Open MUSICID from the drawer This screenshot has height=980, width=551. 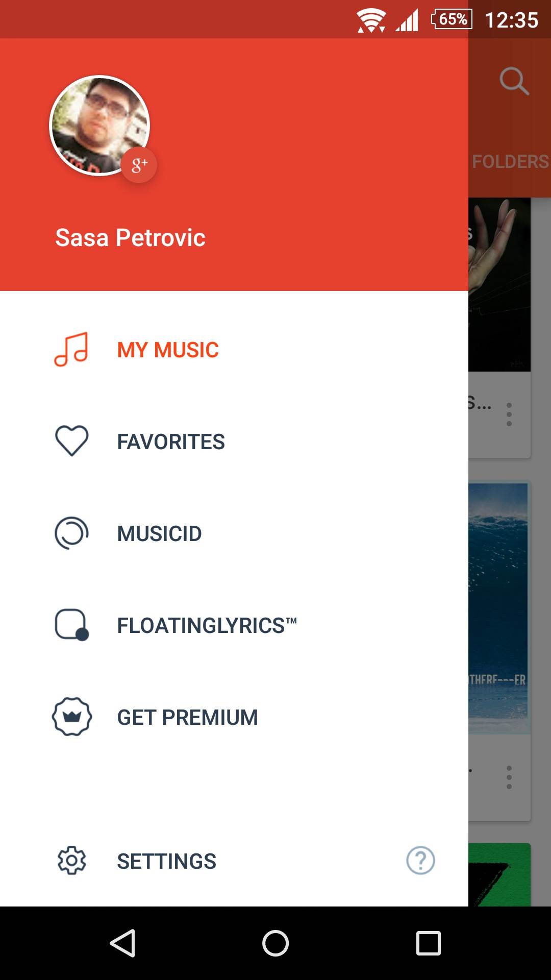(160, 534)
